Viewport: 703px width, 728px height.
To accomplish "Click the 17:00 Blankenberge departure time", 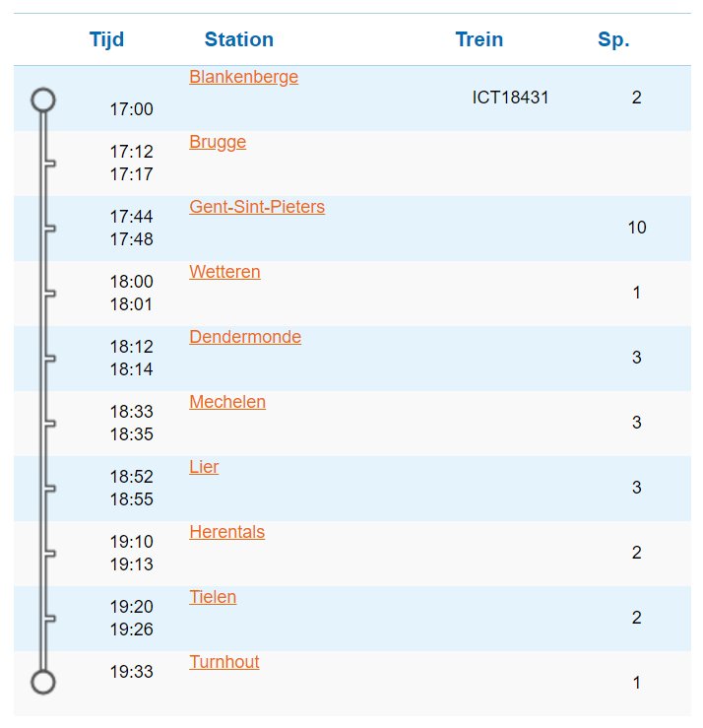I will pyautogui.click(x=131, y=109).
